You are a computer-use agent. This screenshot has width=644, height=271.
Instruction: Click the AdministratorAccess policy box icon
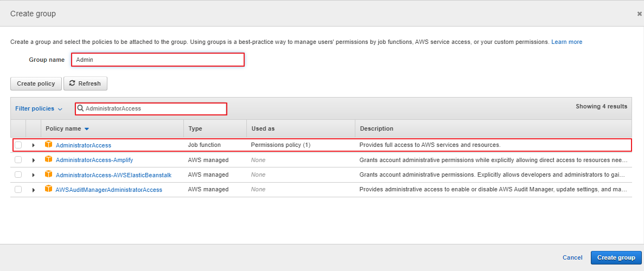click(x=49, y=144)
